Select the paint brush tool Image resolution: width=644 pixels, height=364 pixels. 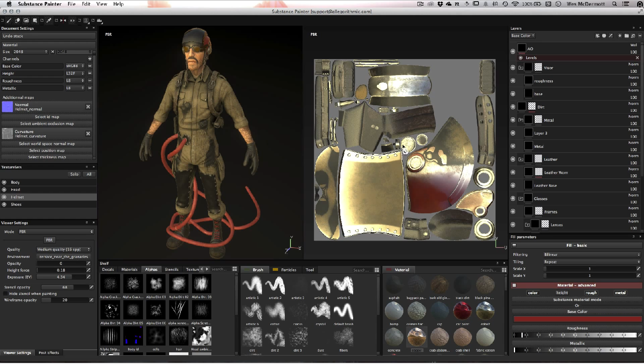pos(9,20)
